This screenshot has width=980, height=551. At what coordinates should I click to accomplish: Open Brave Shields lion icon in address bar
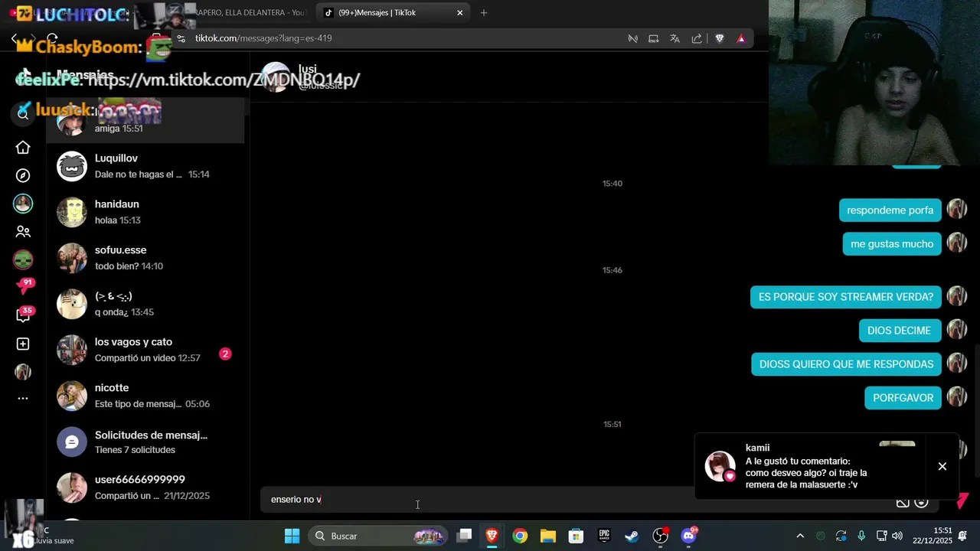(x=720, y=38)
